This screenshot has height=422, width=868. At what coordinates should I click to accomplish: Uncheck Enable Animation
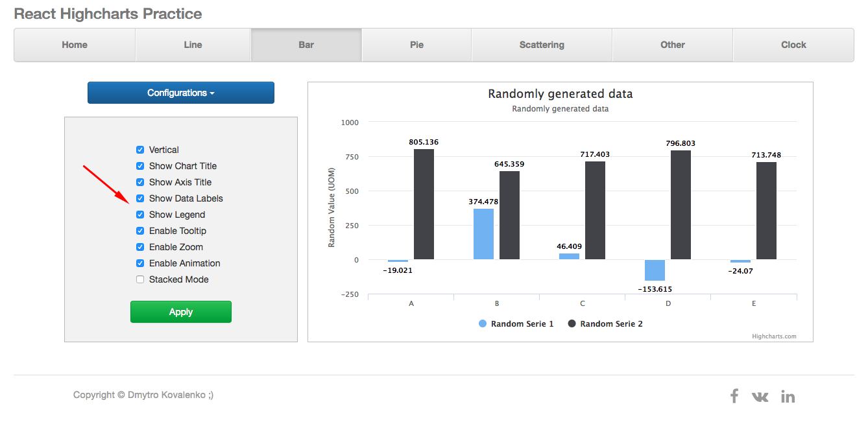coord(139,263)
